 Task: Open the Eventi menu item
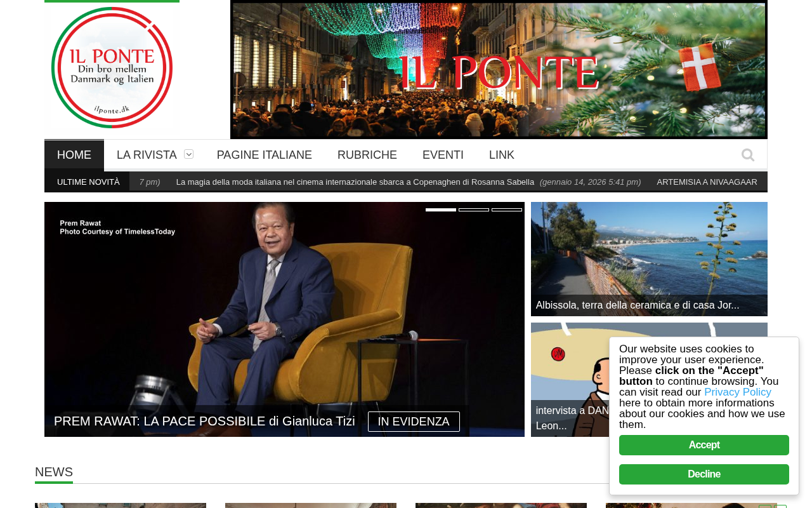click(443, 155)
